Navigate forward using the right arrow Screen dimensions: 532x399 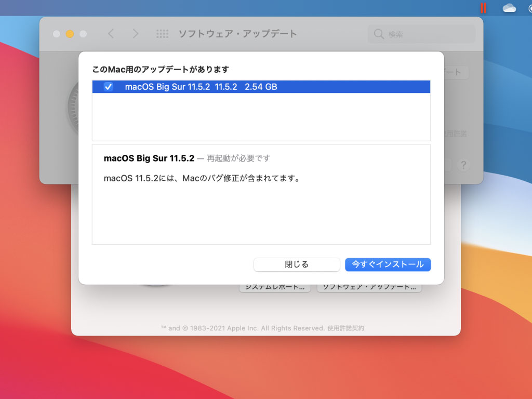[x=136, y=34]
